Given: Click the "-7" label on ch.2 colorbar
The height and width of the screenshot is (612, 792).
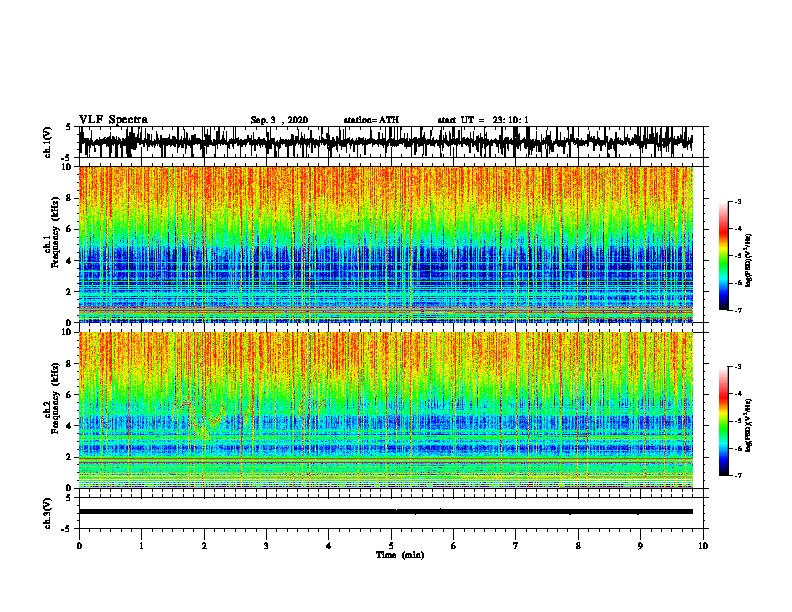Looking at the screenshot, I should 737,476.
